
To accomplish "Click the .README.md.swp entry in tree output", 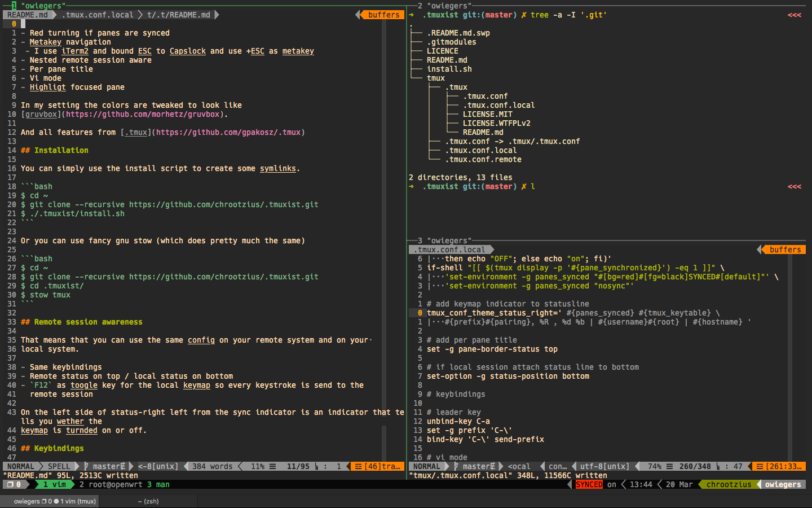I will (x=458, y=33).
